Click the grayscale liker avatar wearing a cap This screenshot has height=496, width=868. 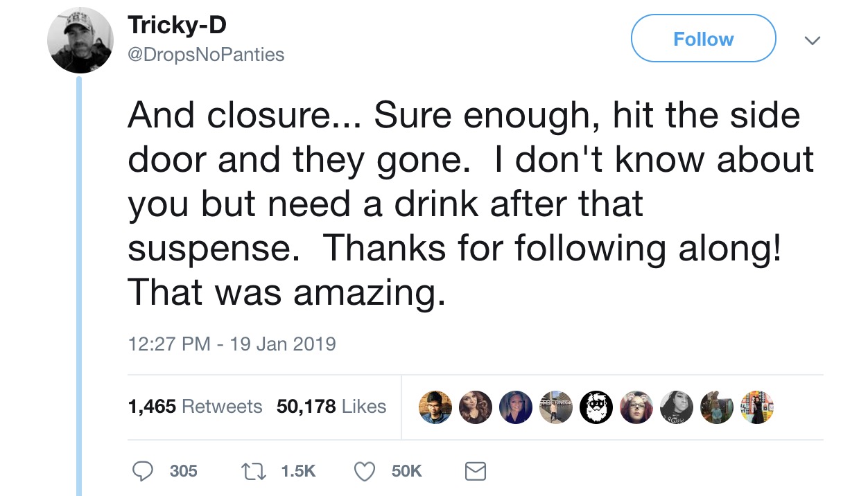click(x=676, y=407)
